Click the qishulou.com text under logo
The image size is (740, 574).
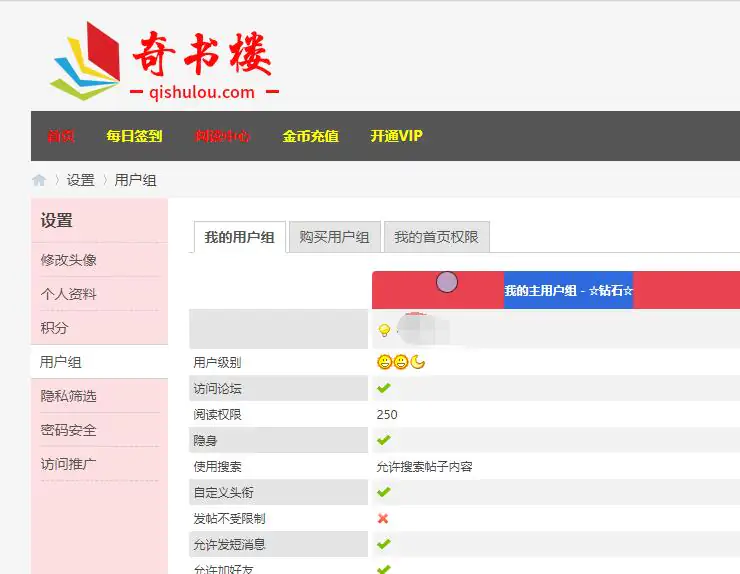(x=202, y=92)
